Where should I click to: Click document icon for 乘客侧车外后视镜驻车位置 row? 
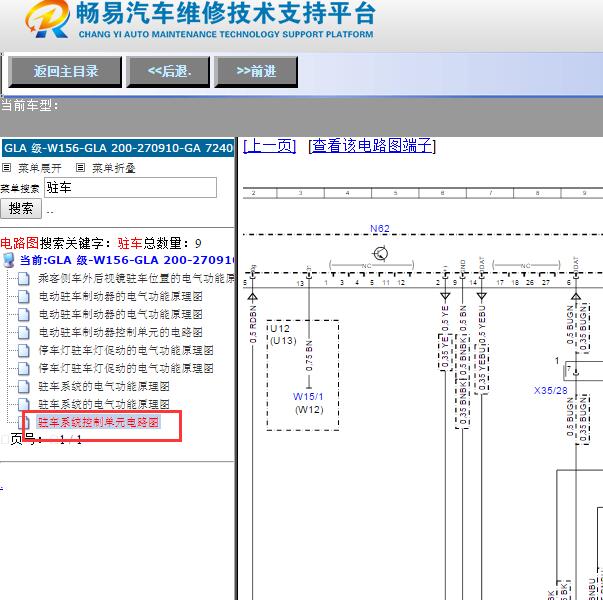pyautogui.click(x=23, y=278)
